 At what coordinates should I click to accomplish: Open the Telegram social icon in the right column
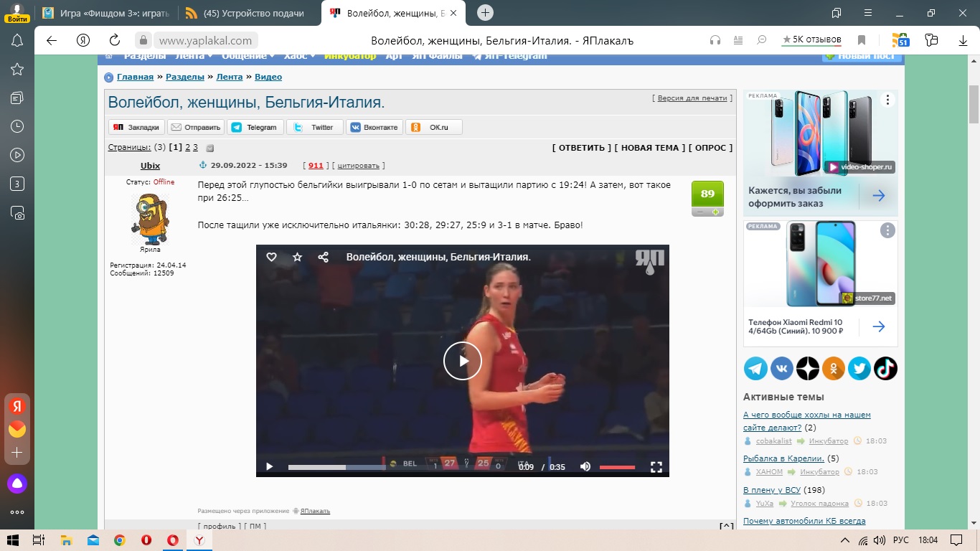(755, 368)
